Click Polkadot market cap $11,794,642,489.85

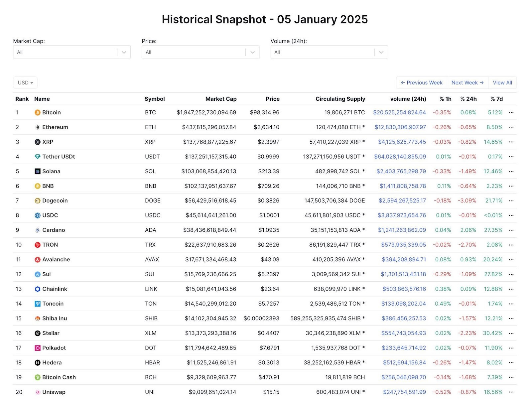click(210, 348)
